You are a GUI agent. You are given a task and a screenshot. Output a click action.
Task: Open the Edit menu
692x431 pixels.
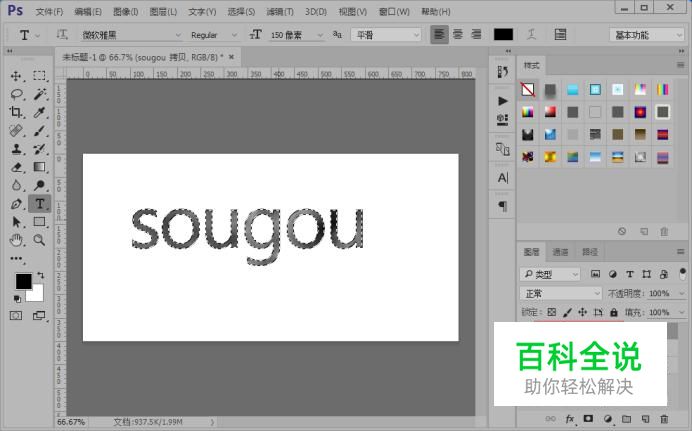(x=88, y=11)
